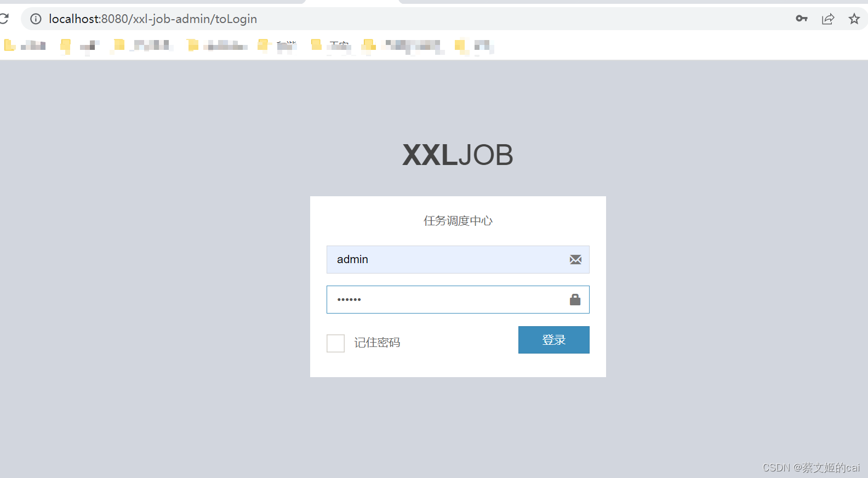Share this page via share icon
This screenshot has width=868, height=478.
(828, 19)
